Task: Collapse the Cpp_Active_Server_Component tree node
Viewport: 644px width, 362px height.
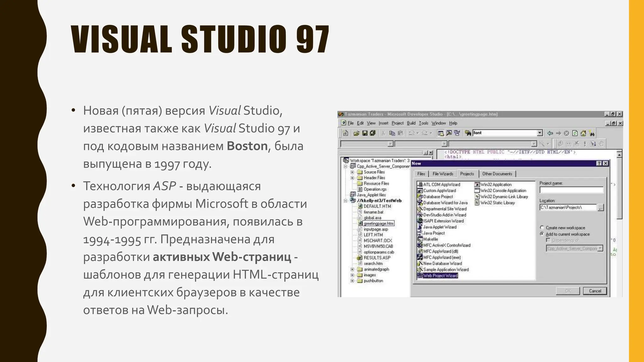Action: tap(346, 166)
